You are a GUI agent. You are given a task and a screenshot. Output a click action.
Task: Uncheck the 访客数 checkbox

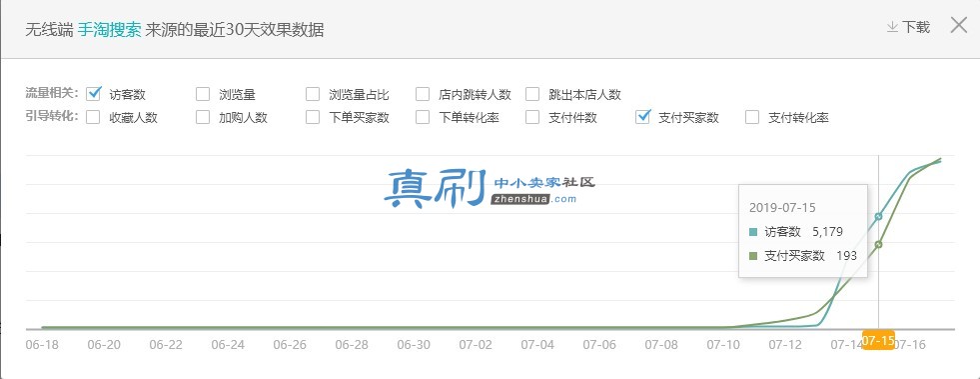click(94, 94)
